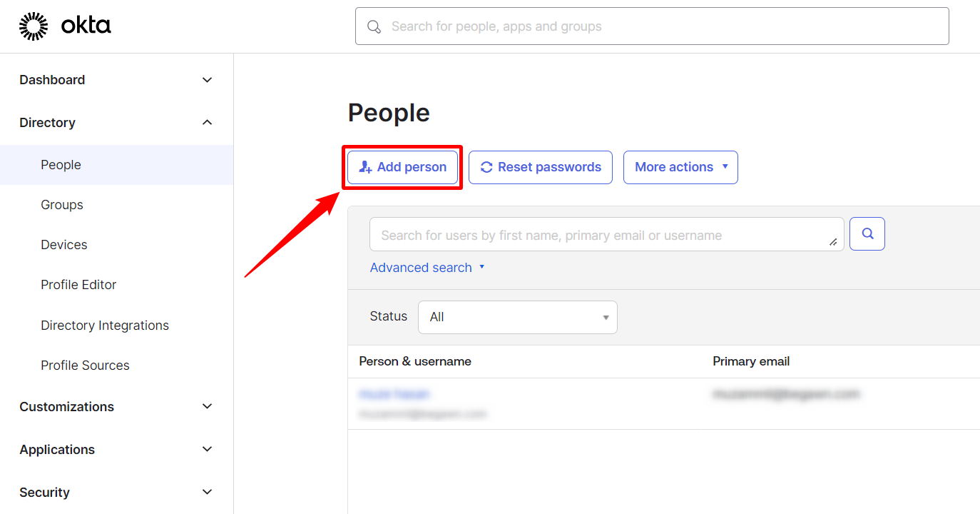This screenshot has height=514, width=980.
Task: Click the Reset passwords refresh icon
Action: point(486,167)
